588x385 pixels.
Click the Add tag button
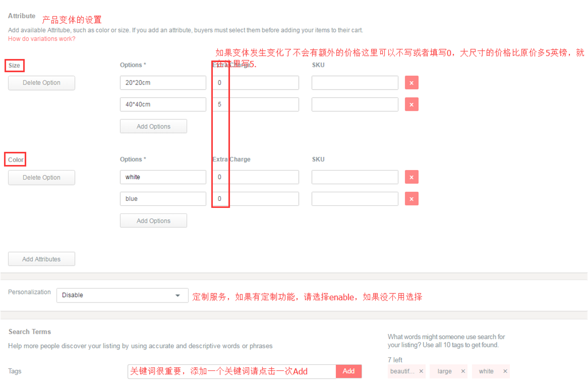click(x=348, y=371)
